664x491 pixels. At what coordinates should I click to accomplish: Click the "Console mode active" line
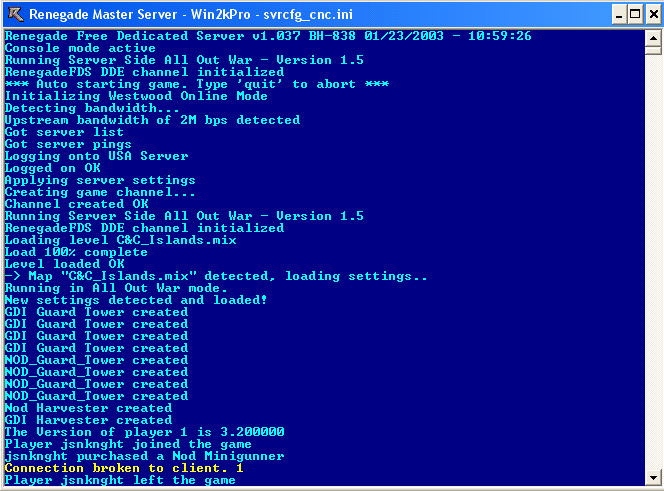coord(80,48)
